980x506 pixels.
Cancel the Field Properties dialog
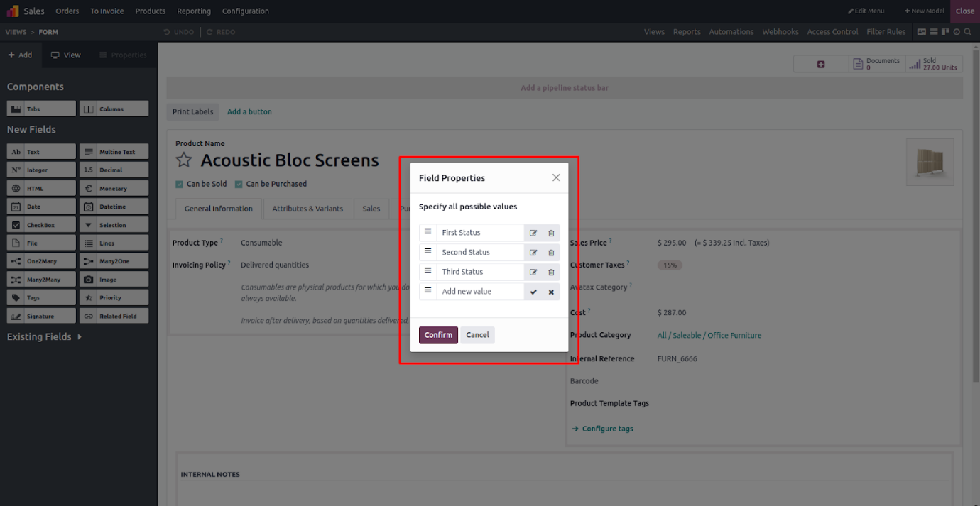point(477,335)
